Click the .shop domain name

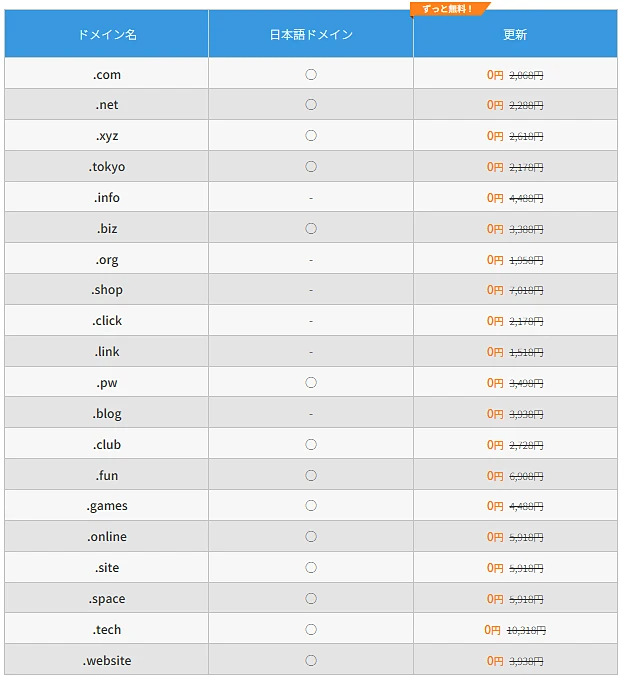tap(107, 290)
